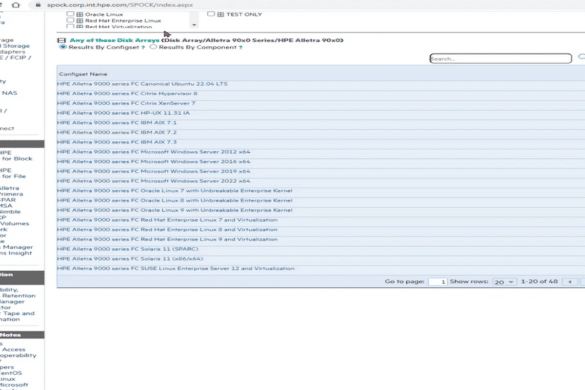The width and height of the screenshot is (585, 390).
Task: Open FC Canonical Ubuntu 22.04 LTS configset
Action: [142, 84]
